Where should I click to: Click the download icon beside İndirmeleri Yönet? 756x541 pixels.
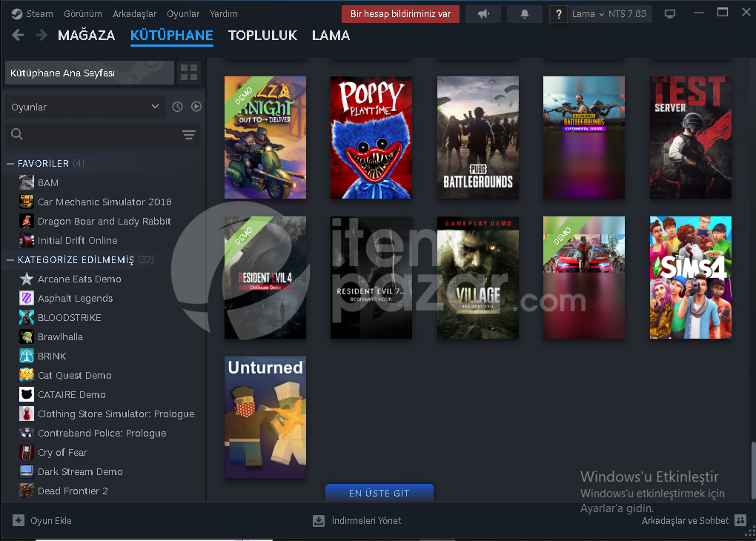319,521
